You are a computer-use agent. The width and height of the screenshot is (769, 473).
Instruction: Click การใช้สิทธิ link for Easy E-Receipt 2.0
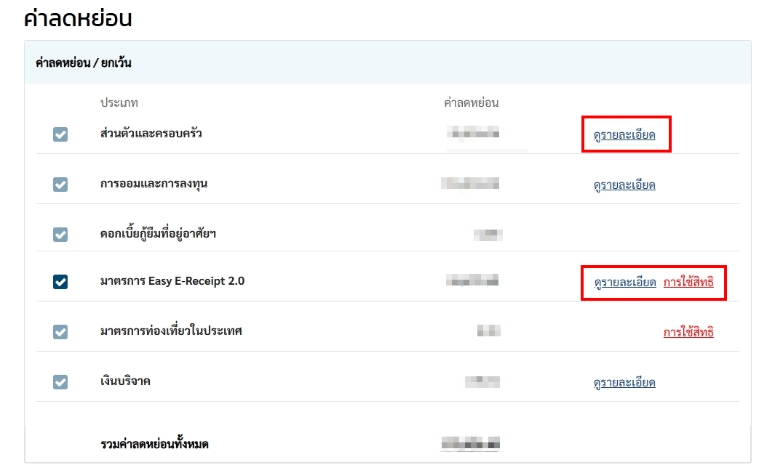[688, 283]
